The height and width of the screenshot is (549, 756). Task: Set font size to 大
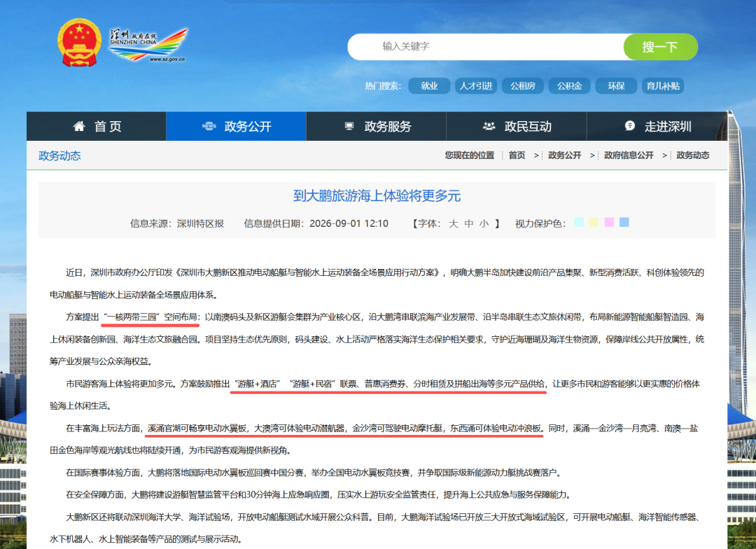[453, 223]
